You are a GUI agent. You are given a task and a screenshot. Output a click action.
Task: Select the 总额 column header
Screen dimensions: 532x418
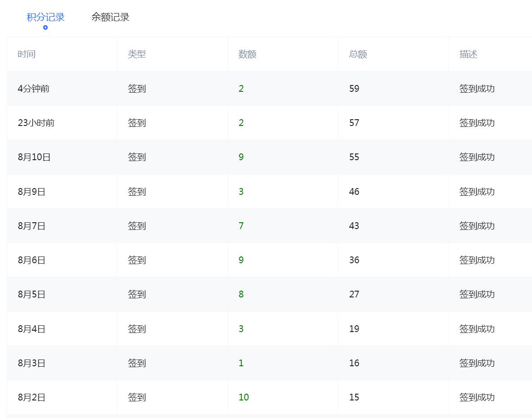[x=358, y=54]
